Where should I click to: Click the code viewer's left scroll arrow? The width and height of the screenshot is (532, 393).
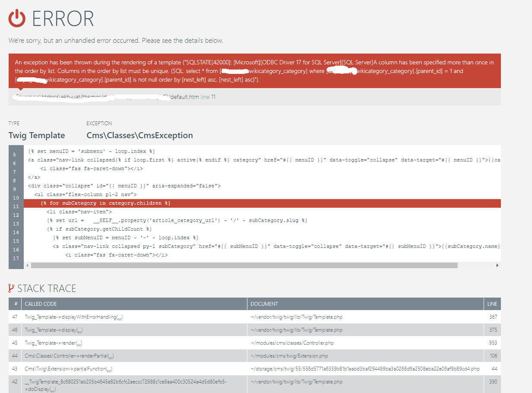[27, 265]
